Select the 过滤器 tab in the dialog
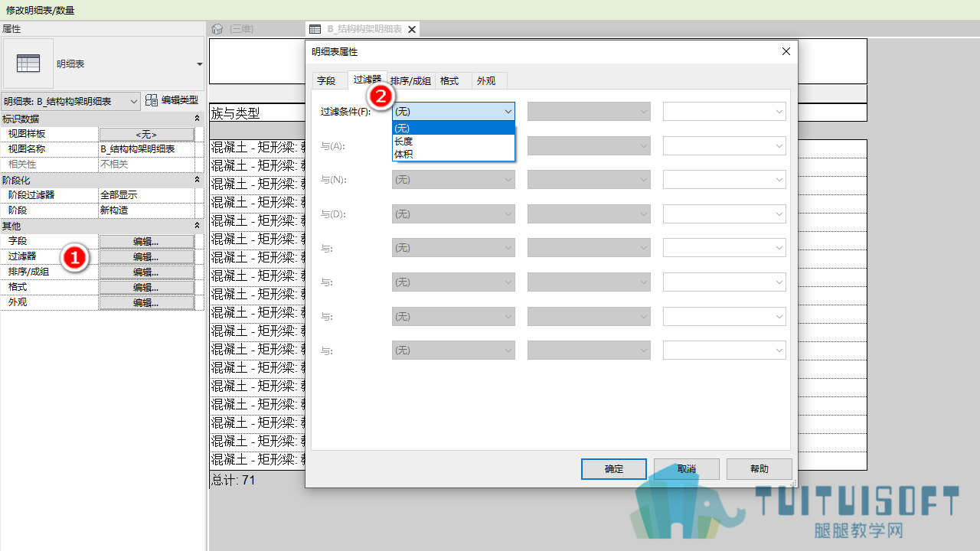 (367, 80)
